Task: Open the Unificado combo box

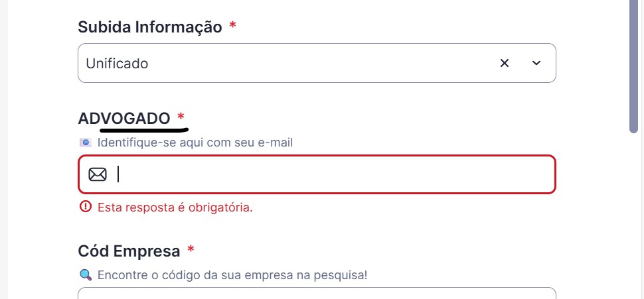Action: [317, 63]
